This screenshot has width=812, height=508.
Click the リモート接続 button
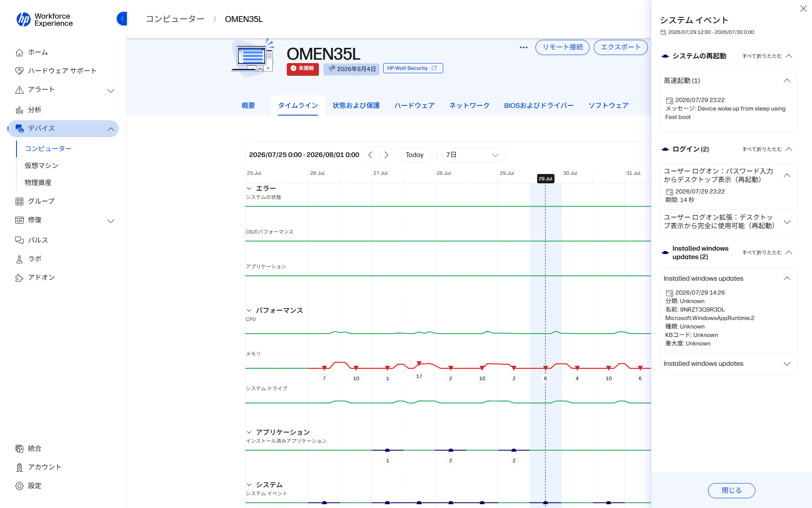point(562,47)
